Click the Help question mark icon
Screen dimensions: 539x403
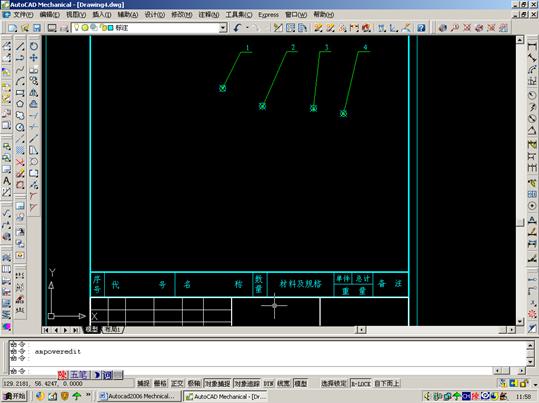[421, 28]
